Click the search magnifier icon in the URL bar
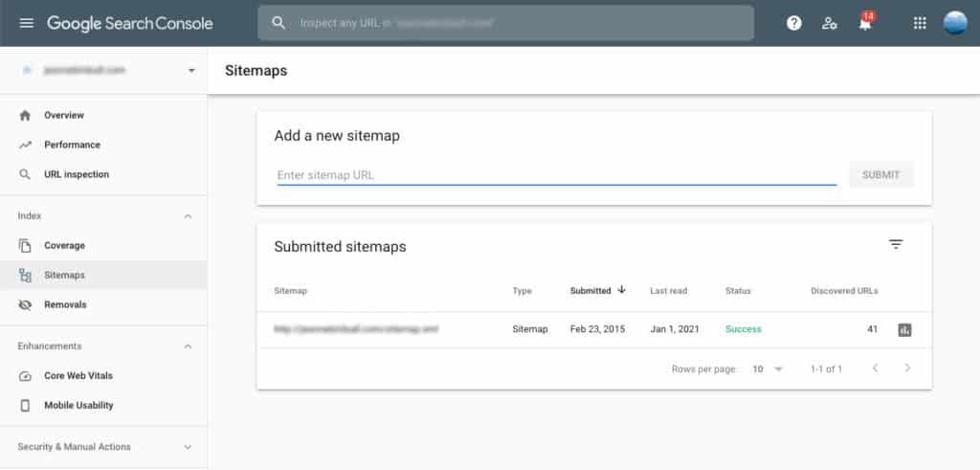980x470 pixels. click(278, 23)
